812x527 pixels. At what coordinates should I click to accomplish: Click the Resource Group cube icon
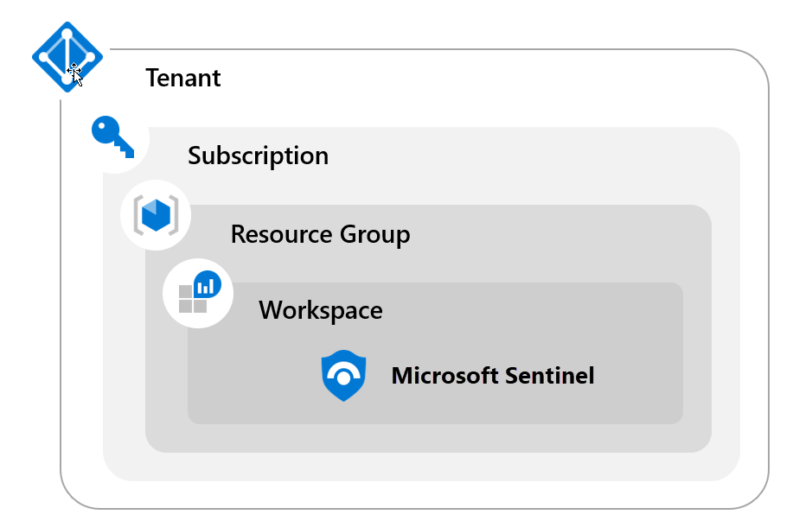(x=156, y=215)
